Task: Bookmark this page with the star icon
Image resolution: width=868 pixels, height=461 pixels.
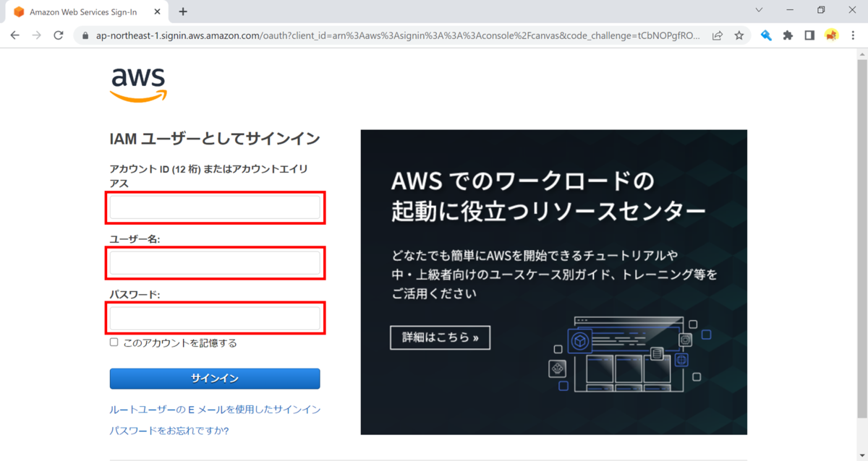Action: 739,35
